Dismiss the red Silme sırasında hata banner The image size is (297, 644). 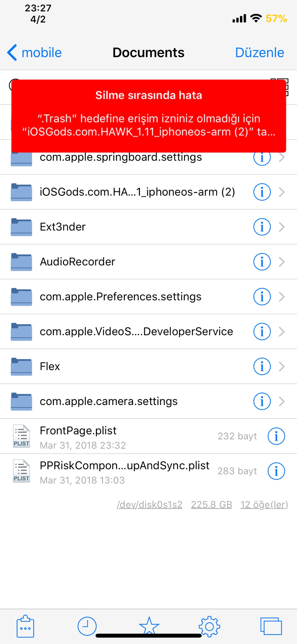[148, 116]
